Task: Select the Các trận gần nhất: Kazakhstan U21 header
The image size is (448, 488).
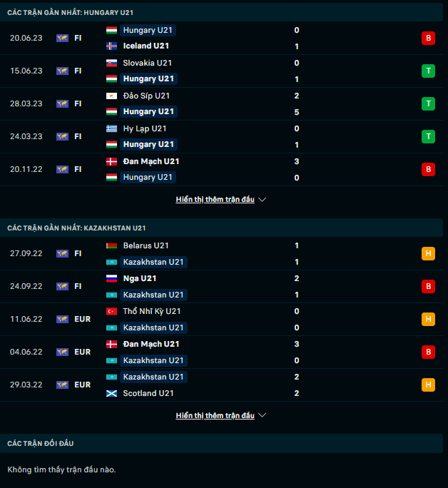Action: (x=76, y=228)
